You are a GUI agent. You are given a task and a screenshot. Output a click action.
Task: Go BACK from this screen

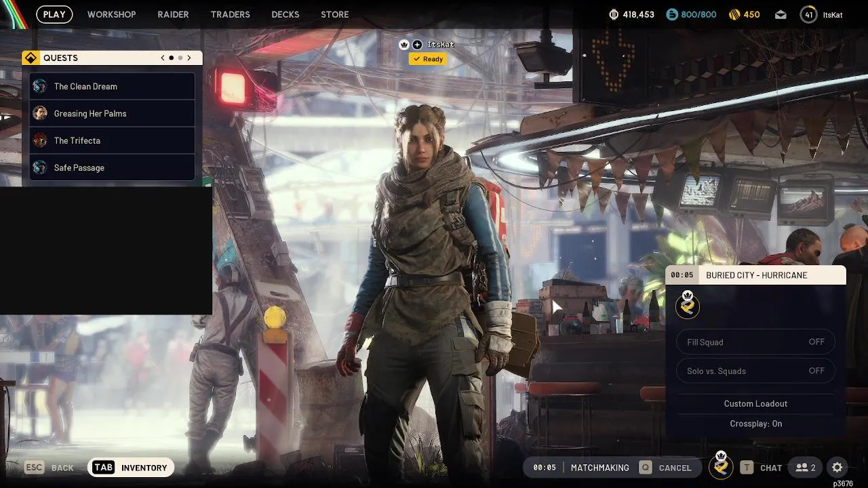pos(62,468)
